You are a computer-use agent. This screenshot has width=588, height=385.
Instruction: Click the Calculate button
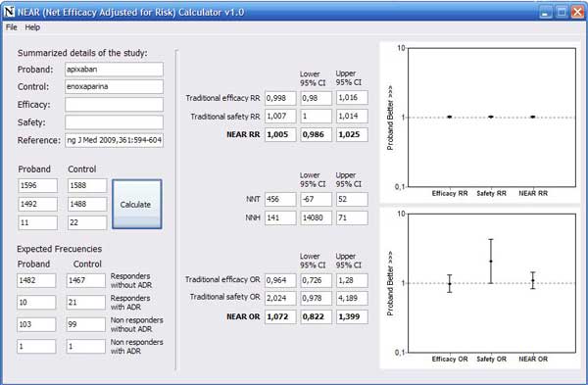point(137,205)
